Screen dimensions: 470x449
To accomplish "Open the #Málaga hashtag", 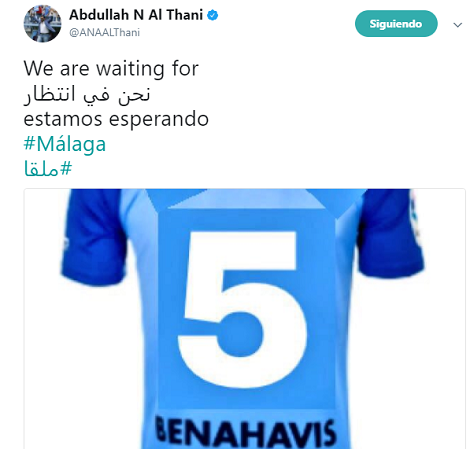I will pos(65,144).
